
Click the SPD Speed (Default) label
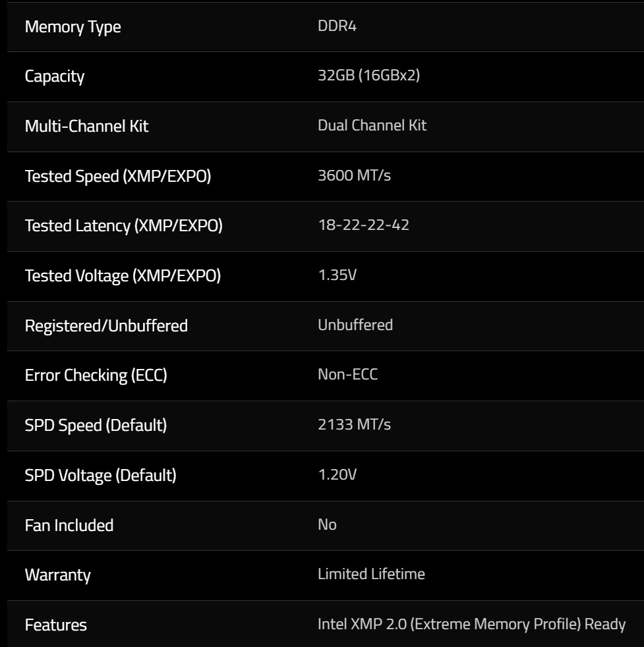pyautogui.click(x=96, y=426)
